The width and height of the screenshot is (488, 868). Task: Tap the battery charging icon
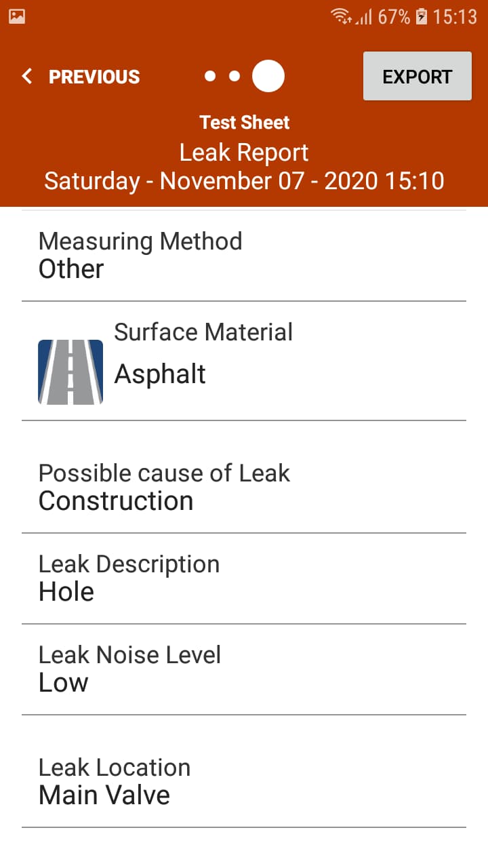(422, 16)
